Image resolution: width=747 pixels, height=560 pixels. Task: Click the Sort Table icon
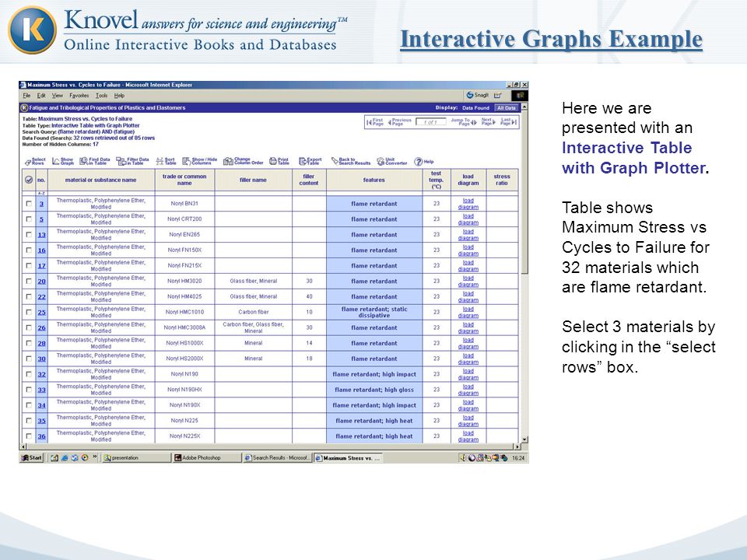(166, 162)
